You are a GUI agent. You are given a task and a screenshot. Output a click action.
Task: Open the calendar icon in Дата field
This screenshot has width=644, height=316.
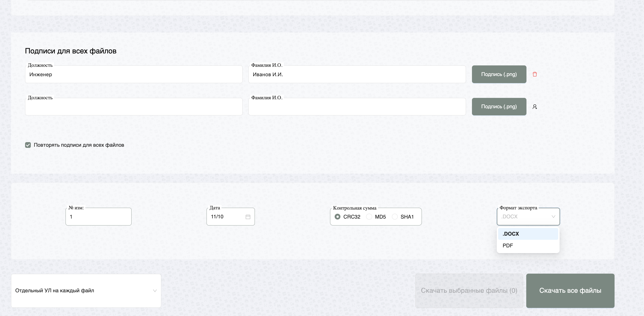(x=248, y=217)
